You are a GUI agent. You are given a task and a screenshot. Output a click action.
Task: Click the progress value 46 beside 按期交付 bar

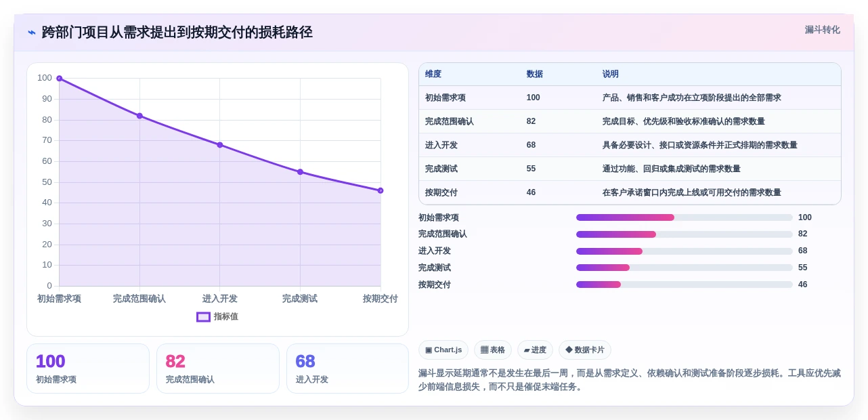point(803,285)
